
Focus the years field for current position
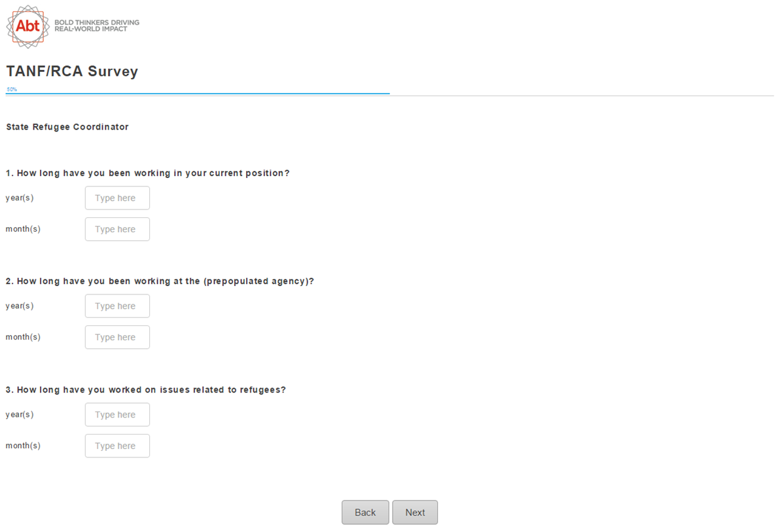[117, 198]
